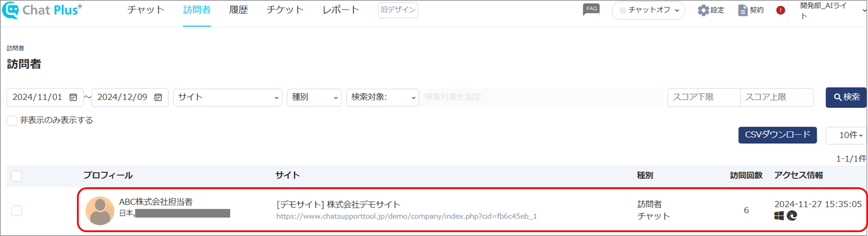Switch to the 履歴 tab
The width and height of the screenshot is (868, 236).
click(x=238, y=10)
